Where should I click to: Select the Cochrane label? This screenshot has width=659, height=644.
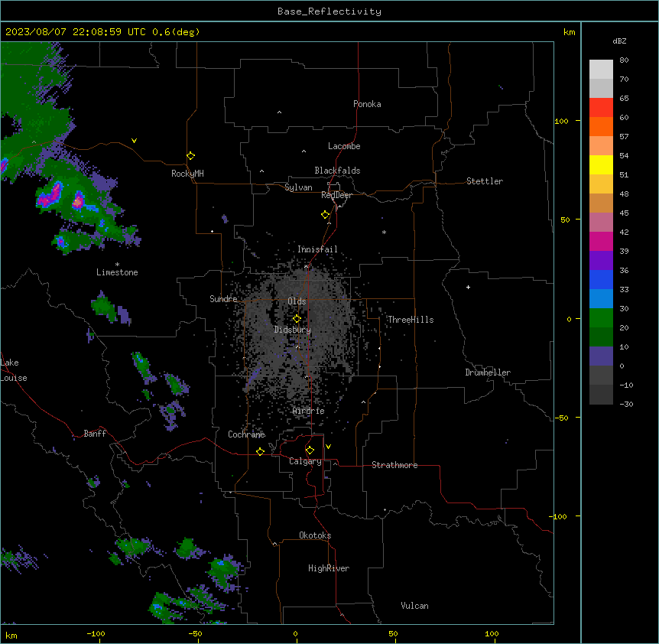point(246,434)
